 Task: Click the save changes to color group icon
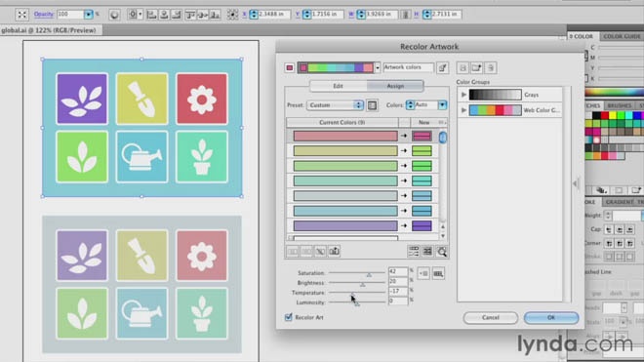tap(463, 67)
